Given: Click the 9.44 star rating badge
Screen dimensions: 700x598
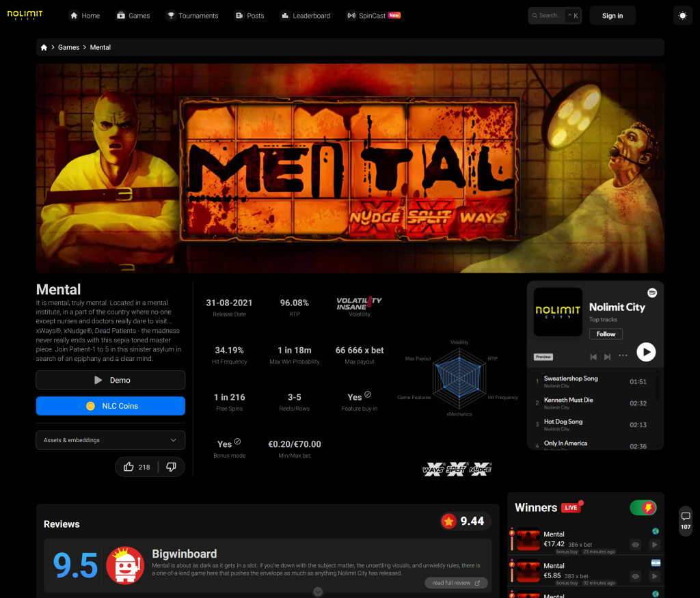Looking at the screenshot, I should 464,521.
